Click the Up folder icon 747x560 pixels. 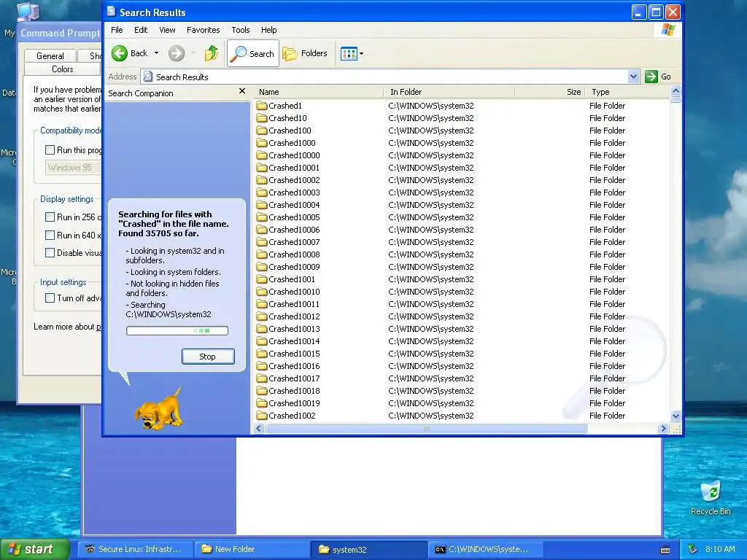coord(212,53)
